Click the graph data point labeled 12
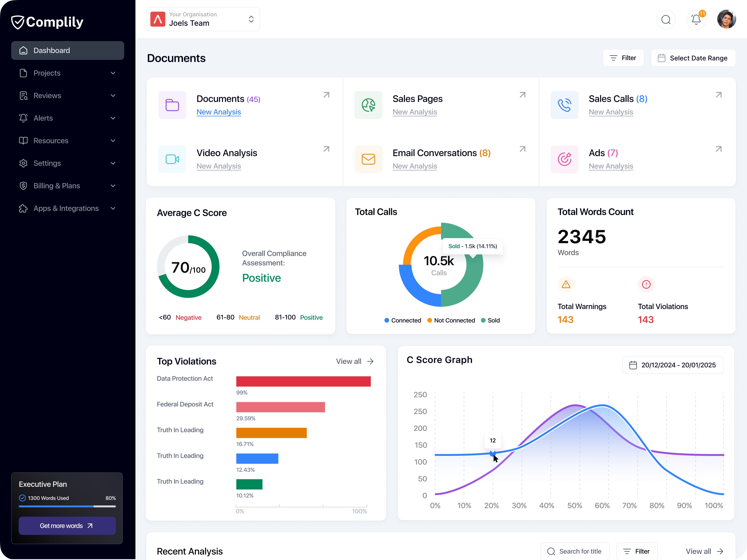 pos(493,453)
